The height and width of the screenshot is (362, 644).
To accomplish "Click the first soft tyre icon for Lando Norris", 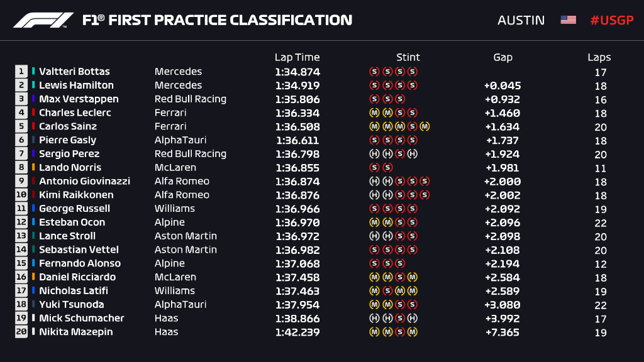I will coord(374,168).
